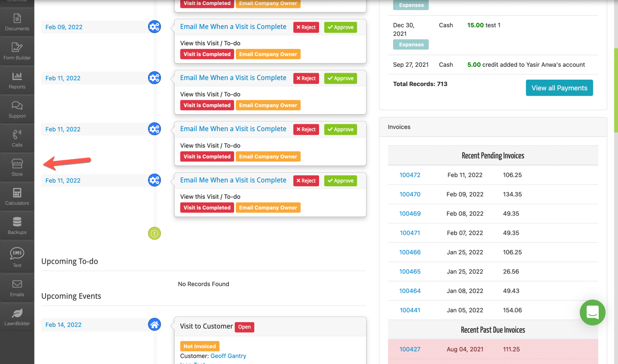This screenshot has height=364, width=618.
Task: Open Documents in the sidebar
Action: coord(17,22)
